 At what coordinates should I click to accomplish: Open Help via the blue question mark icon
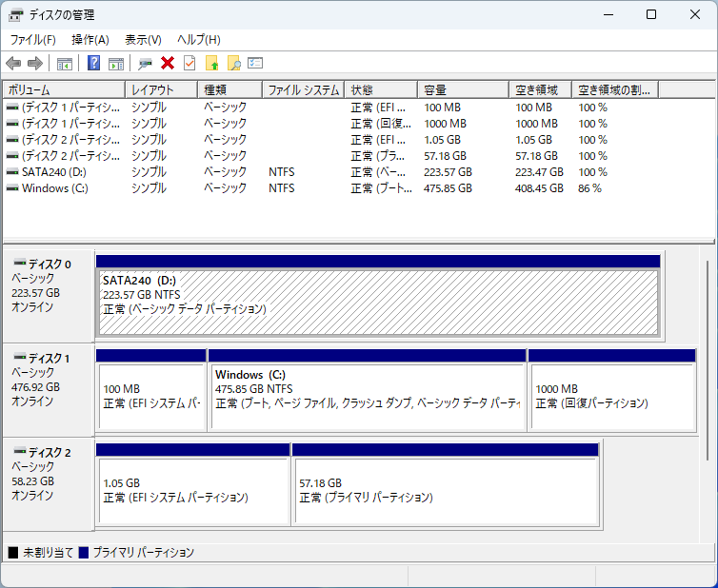94,63
